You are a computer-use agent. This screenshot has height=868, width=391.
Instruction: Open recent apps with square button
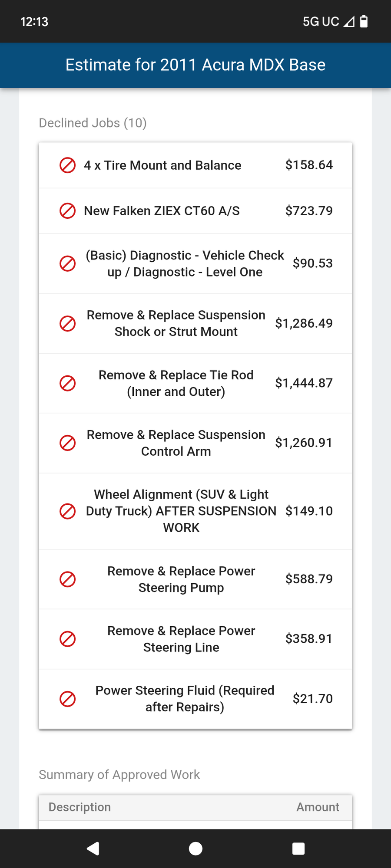[298, 848]
